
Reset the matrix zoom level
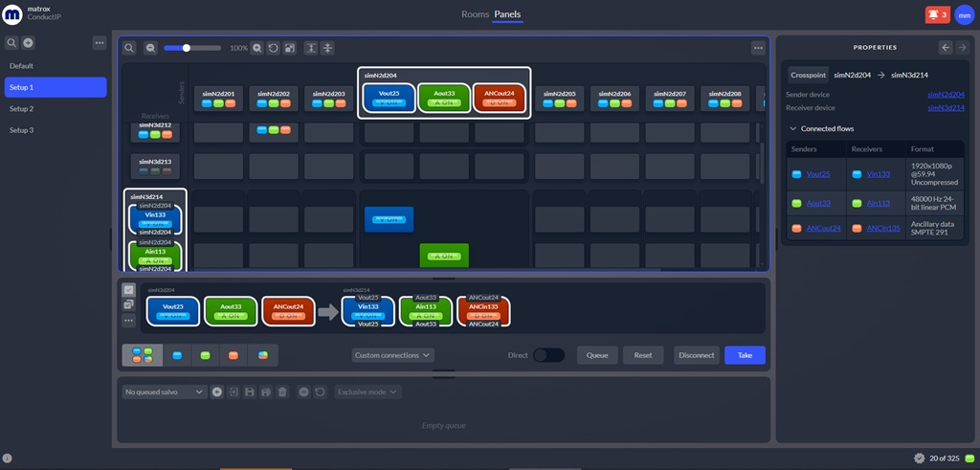[273, 48]
